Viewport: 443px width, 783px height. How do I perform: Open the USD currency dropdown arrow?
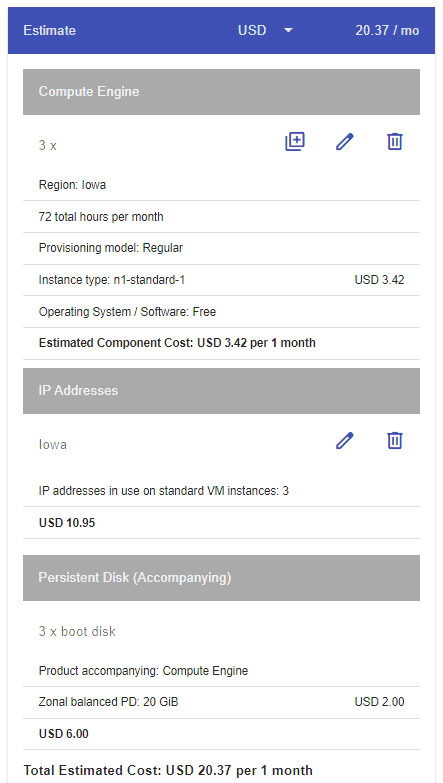point(288,30)
